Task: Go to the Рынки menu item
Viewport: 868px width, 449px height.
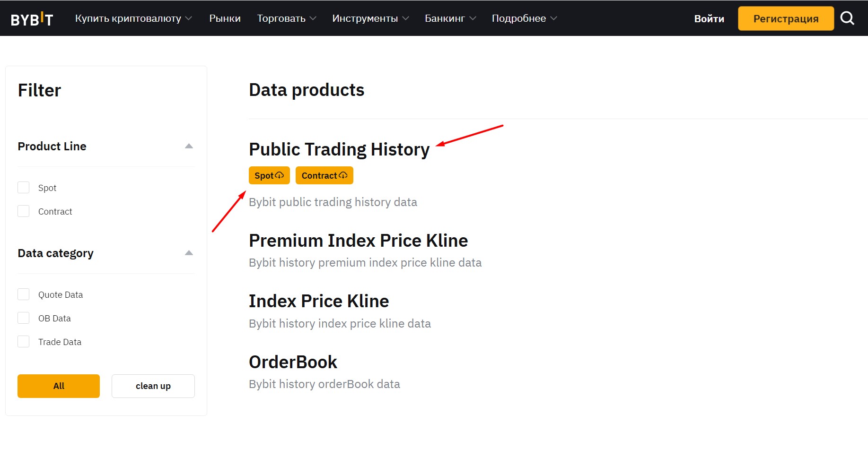Action: [225, 18]
